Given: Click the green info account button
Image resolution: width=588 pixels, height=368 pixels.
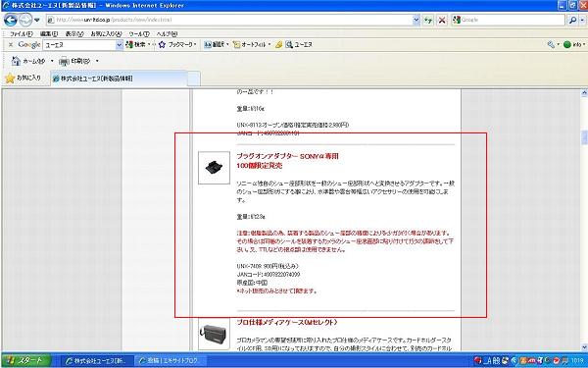Looking at the screenshot, I should point(573,45).
